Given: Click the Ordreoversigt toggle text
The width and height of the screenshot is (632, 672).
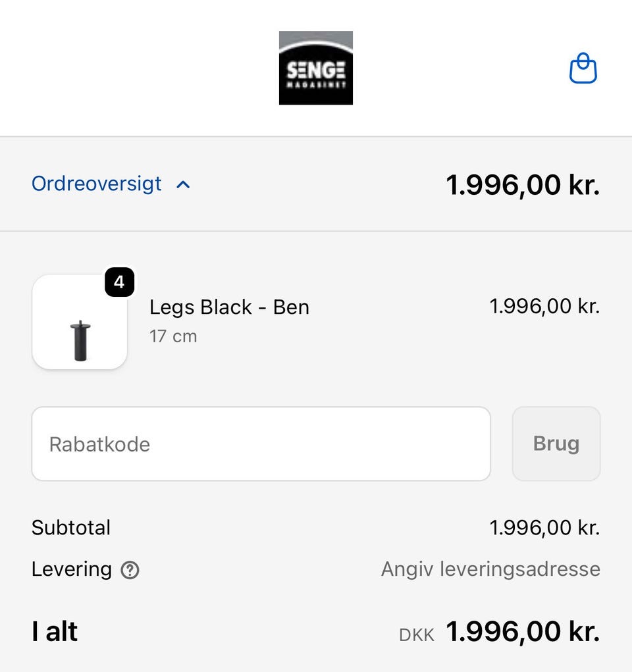Looking at the screenshot, I should 97,184.
